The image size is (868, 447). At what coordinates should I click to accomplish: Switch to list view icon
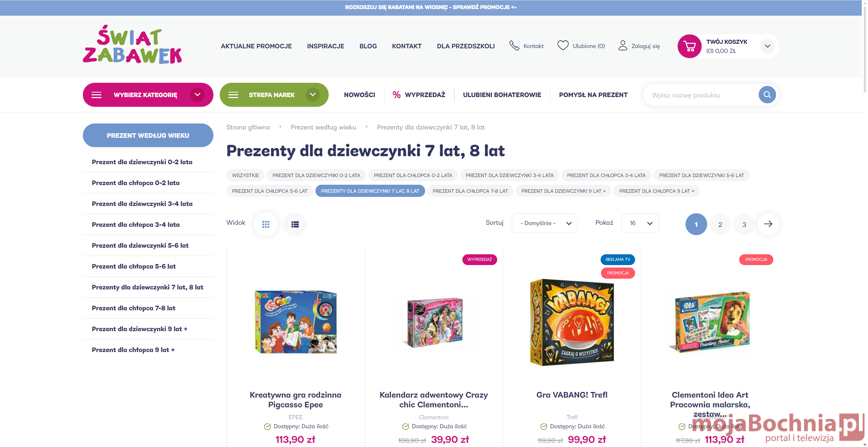[x=295, y=224]
